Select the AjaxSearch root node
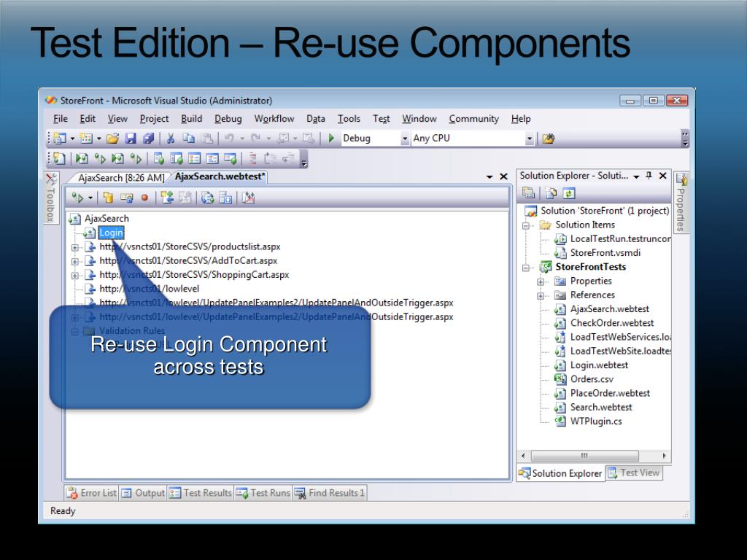Viewport: 747px width, 560px height. 107,218
